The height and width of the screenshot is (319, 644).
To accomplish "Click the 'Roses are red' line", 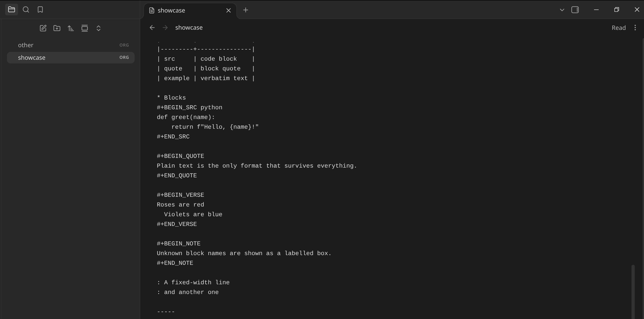I will click(180, 205).
